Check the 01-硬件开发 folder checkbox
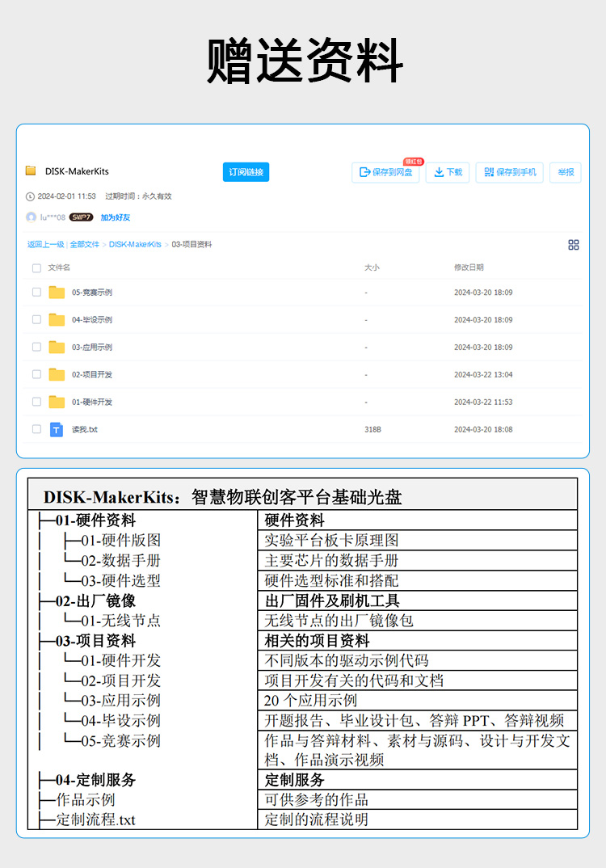The width and height of the screenshot is (606, 868). [36, 402]
